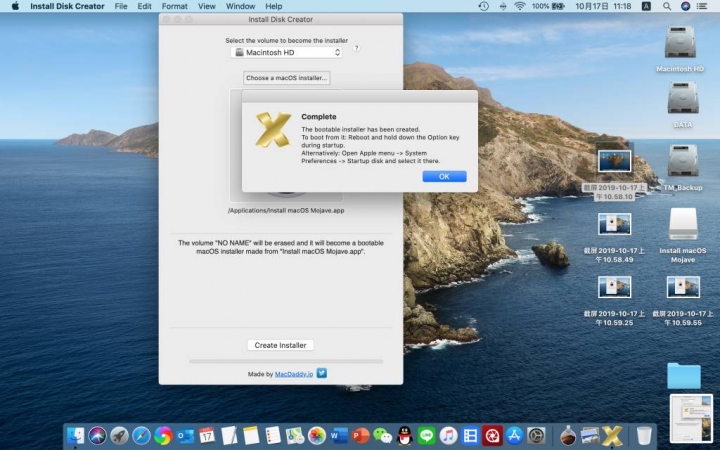Click Choose a macOS installer button

[287, 78]
